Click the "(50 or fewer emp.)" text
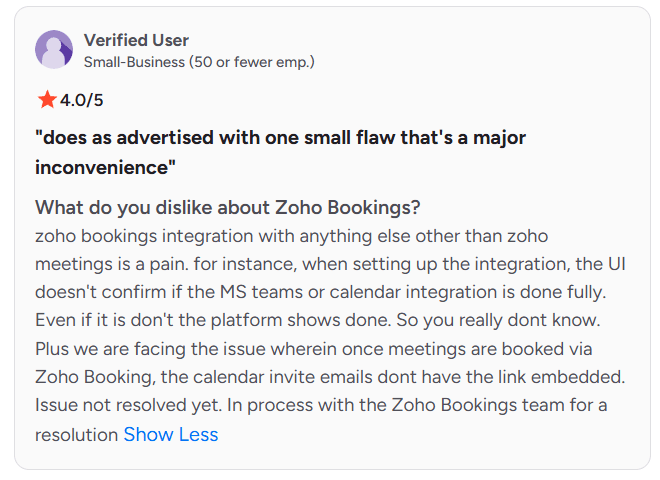 252,62
